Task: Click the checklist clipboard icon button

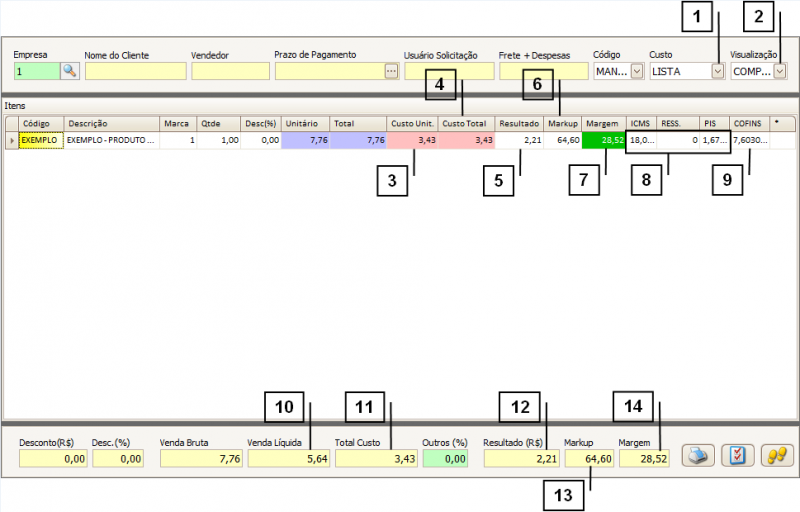Action: tap(734, 456)
